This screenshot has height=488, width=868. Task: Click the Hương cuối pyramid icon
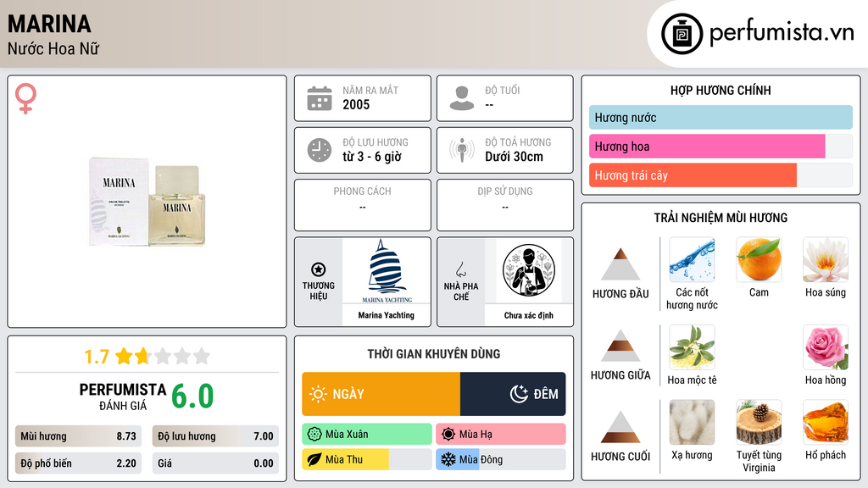620,426
